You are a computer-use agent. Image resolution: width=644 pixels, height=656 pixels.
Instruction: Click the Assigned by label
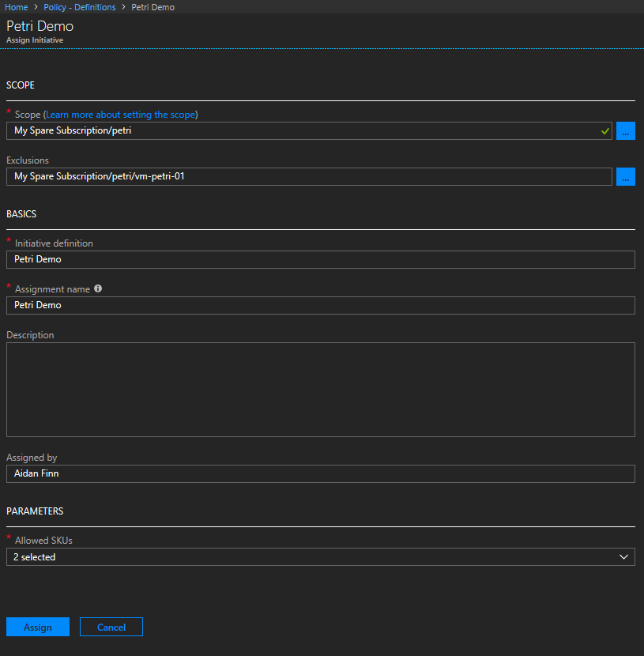point(32,458)
